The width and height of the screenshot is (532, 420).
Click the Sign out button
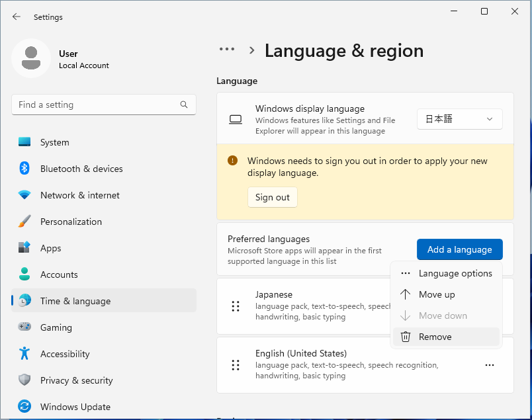point(273,197)
